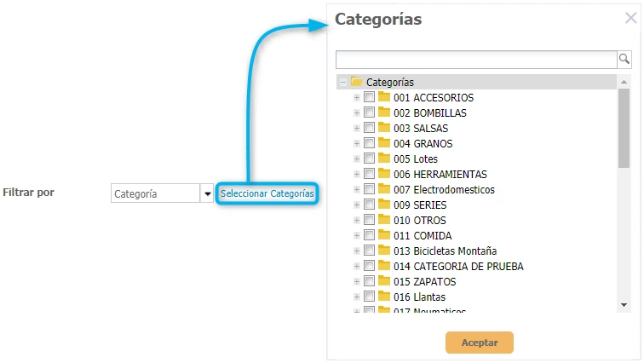Click the root Categorías folder icon
This screenshot has width=644, height=363.
[357, 83]
